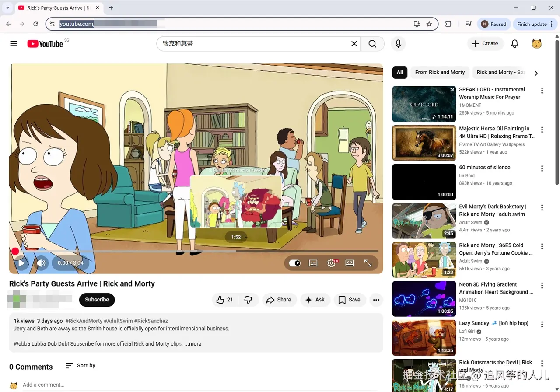
Task: Open a new browser tab with plus
Action: [x=111, y=7]
